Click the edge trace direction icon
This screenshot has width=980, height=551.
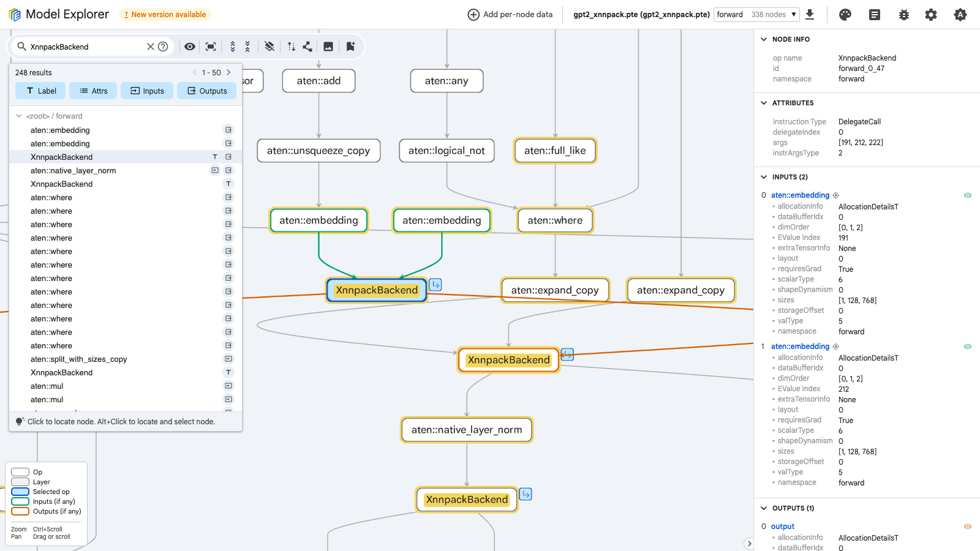tap(292, 47)
